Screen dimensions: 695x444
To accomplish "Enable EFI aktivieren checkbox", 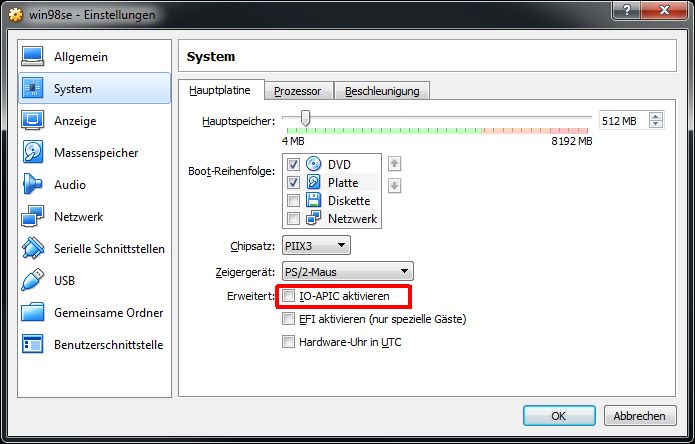I will click(289, 319).
